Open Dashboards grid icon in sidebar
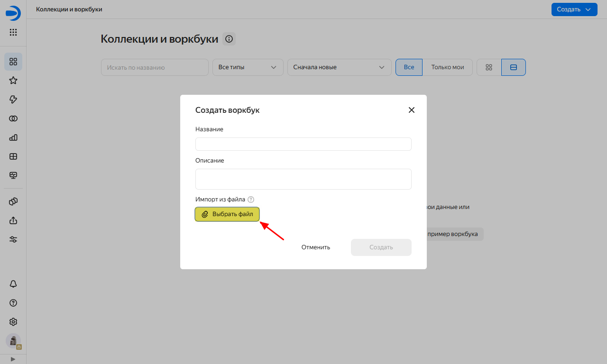 (13, 156)
